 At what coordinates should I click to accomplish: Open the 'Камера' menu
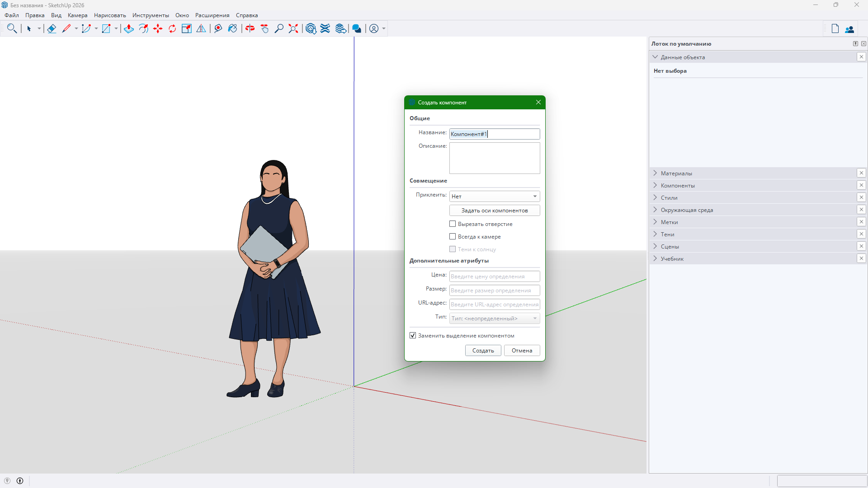point(77,15)
